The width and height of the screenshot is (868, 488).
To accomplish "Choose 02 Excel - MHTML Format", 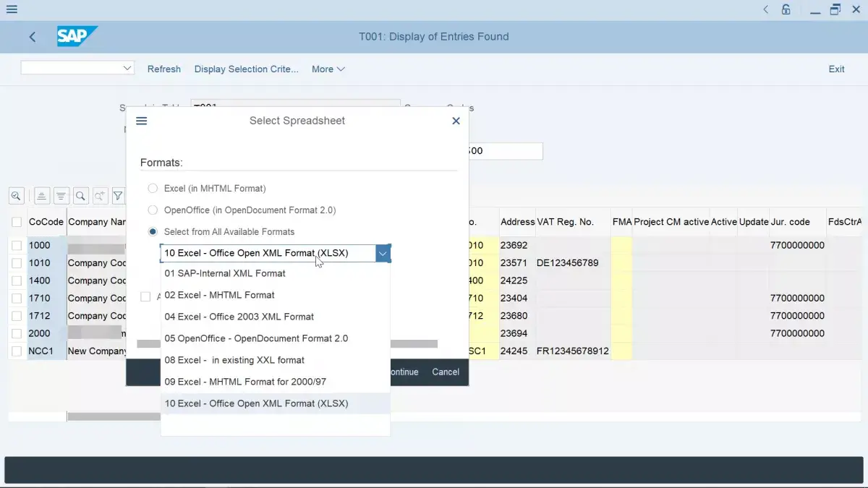I will click(x=275, y=295).
